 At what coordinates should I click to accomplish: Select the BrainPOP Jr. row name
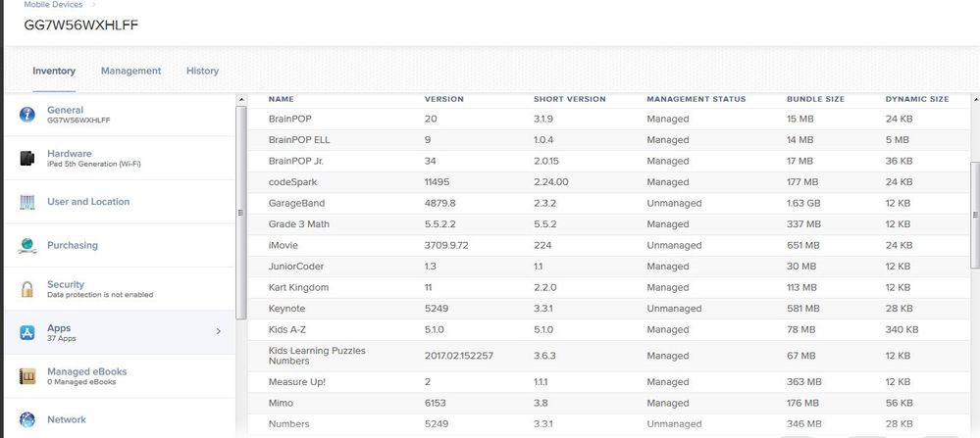click(x=295, y=161)
